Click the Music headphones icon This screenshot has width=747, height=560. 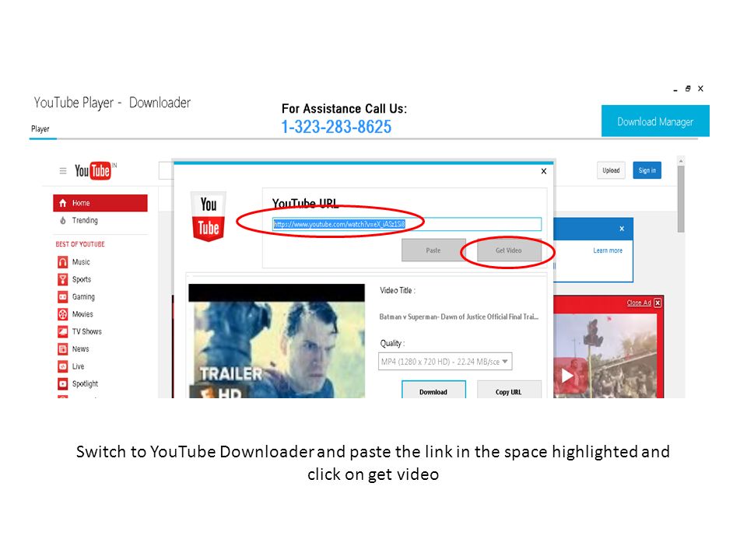63,262
